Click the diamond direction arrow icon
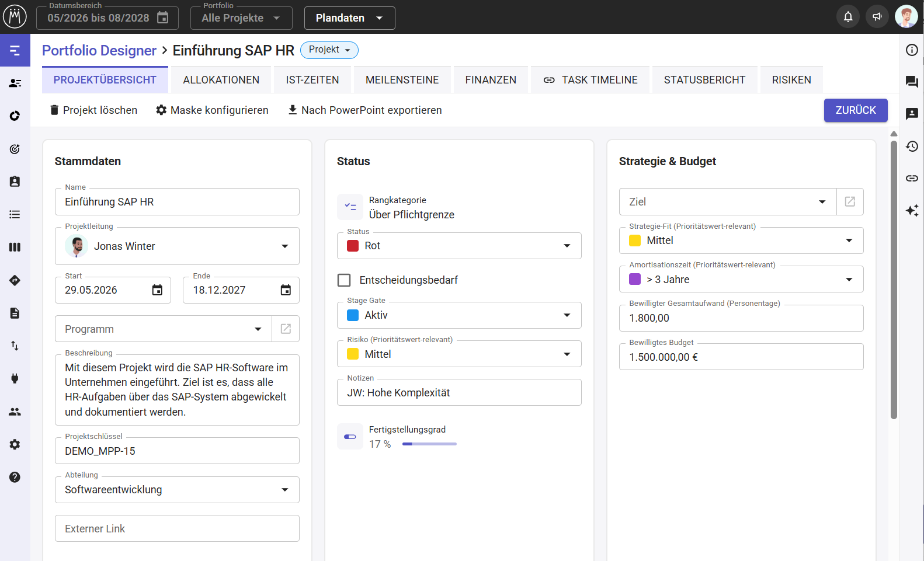 coord(15,280)
